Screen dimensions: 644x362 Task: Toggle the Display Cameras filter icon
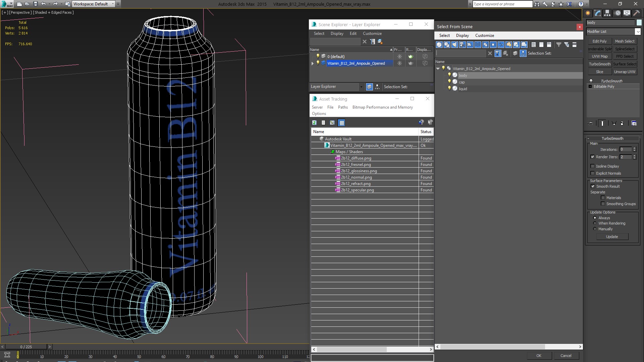pyautogui.click(x=462, y=45)
